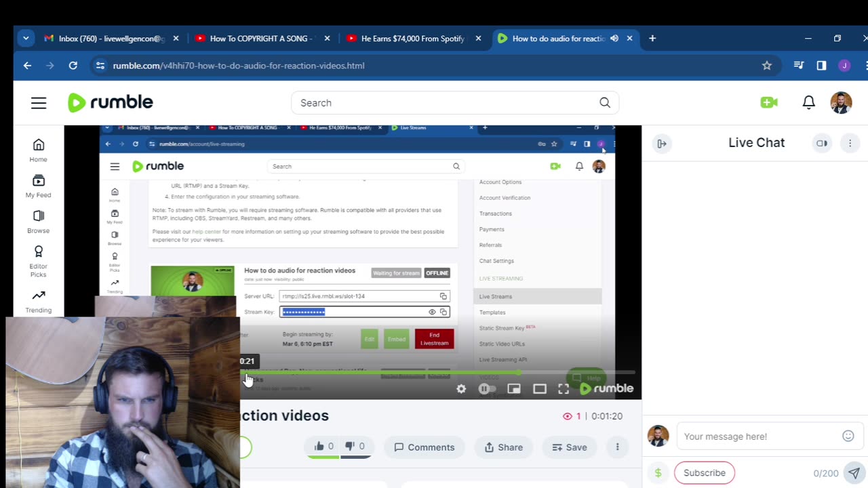Screen dimensions: 868x488
Task: Open the browser tab search dropdown
Action: (x=26, y=39)
